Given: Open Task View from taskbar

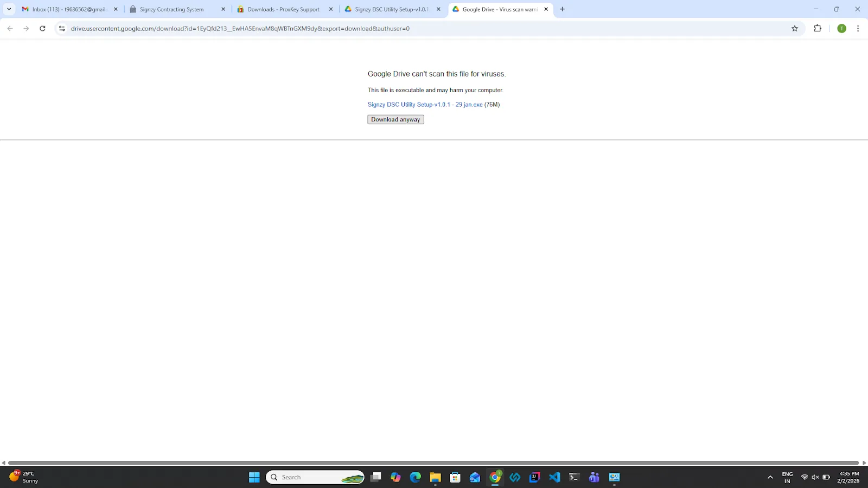Looking at the screenshot, I should [x=376, y=477].
